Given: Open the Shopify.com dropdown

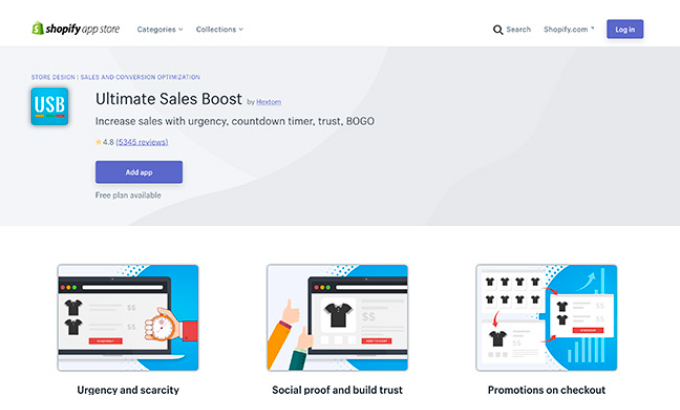Looking at the screenshot, I should [569, 30].
